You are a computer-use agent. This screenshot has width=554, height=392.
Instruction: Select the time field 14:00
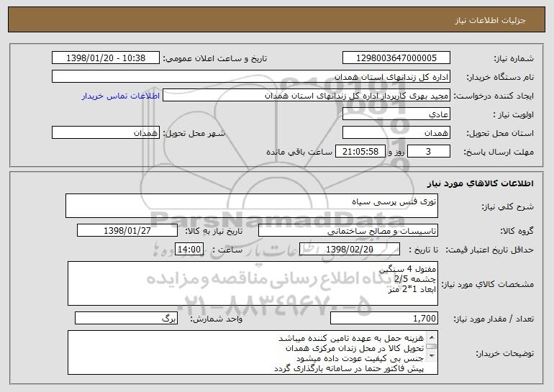(x=189, y=250)
